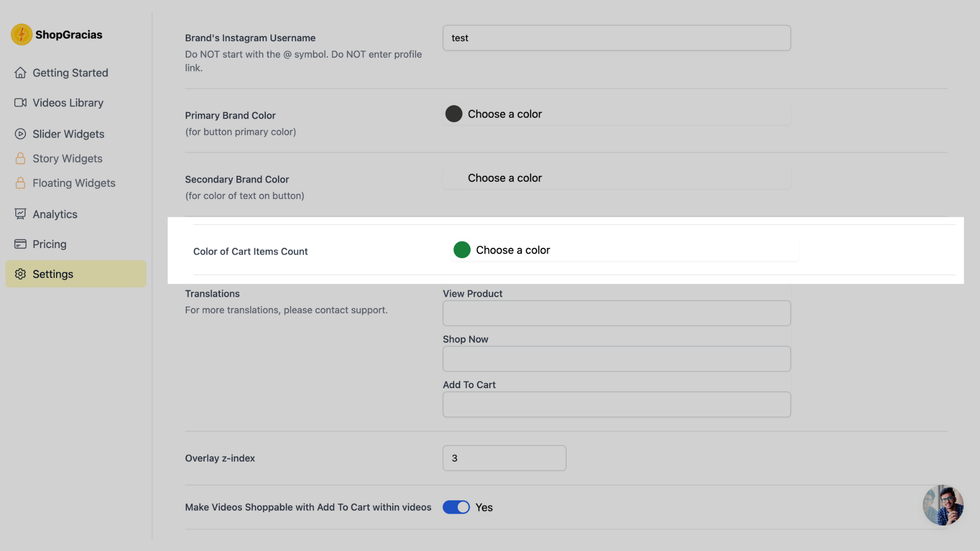Click the Instagram Username input field
This screenshot has height=551, width=980.
pos(617,38)
